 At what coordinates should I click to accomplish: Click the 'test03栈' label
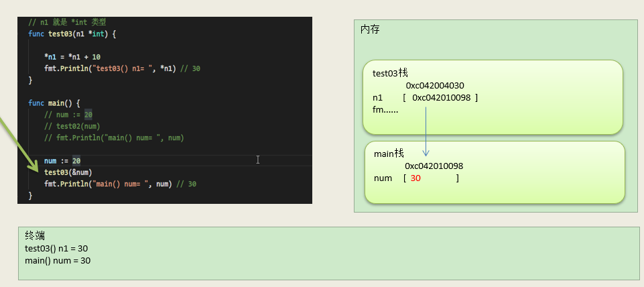(x=390, y=73)
